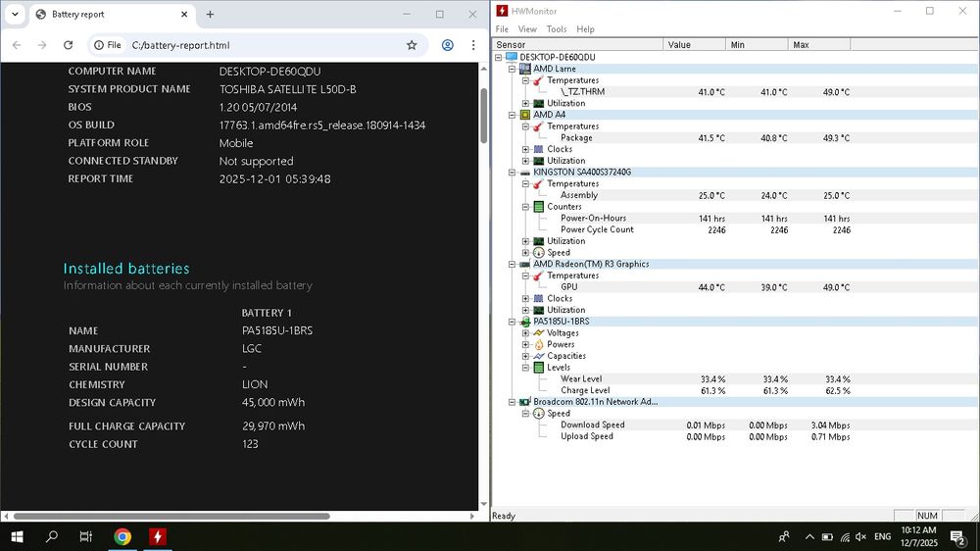Click the Voltages lightning icon
Image resolution: width=980 pixels, height=551 pixels.
[539, 332]
